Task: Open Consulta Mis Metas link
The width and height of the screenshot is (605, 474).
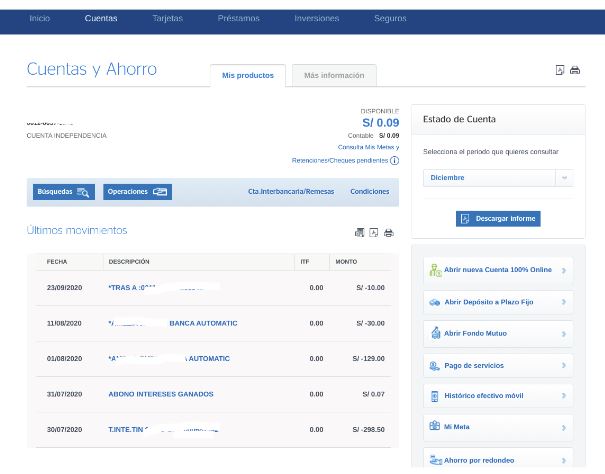Action: coord(368,147)
